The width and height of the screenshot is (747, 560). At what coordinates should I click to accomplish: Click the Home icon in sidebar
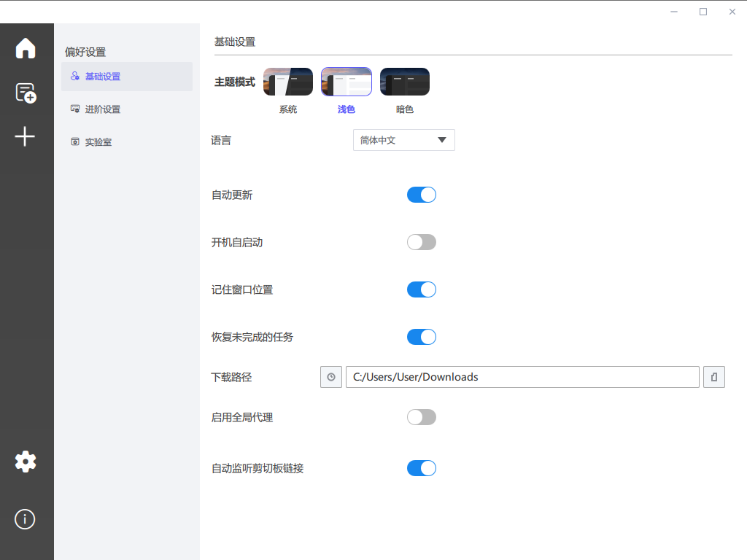(26, 48)
